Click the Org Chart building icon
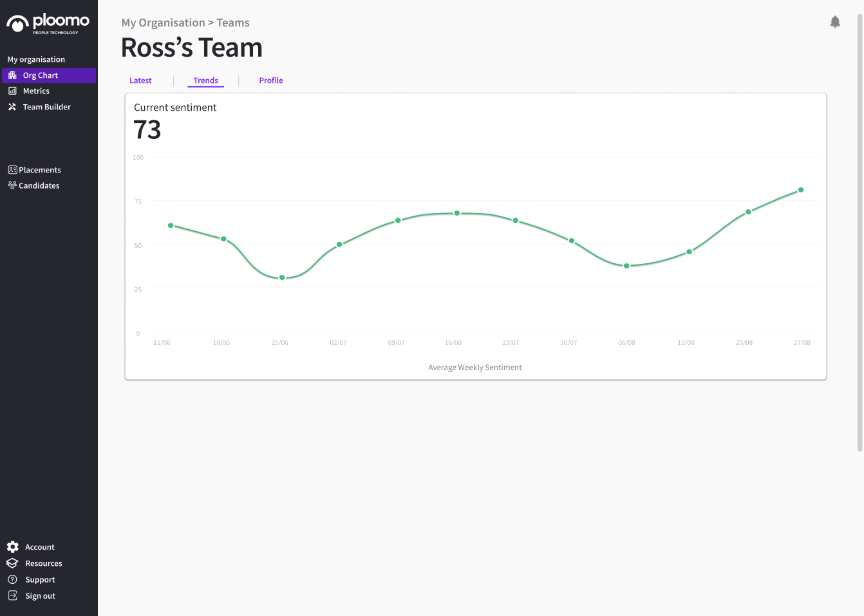The height and width of the screenshot is (616, 864). point(12,75)
